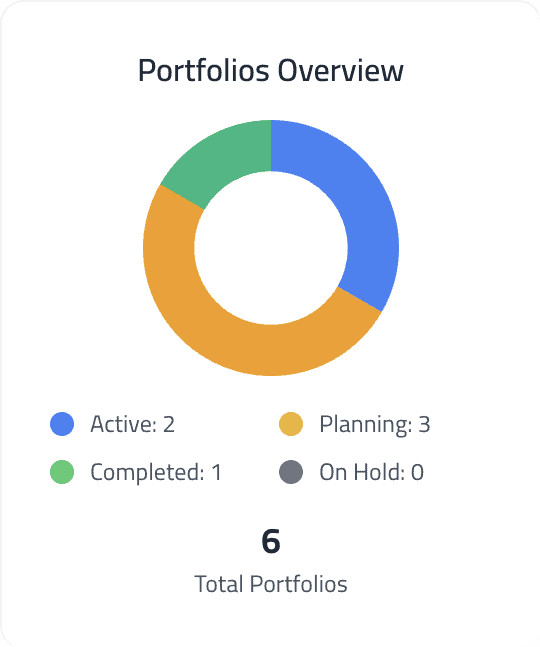Click the number 0 after On Hold
The image size is (540, 647).
point(417,472)
